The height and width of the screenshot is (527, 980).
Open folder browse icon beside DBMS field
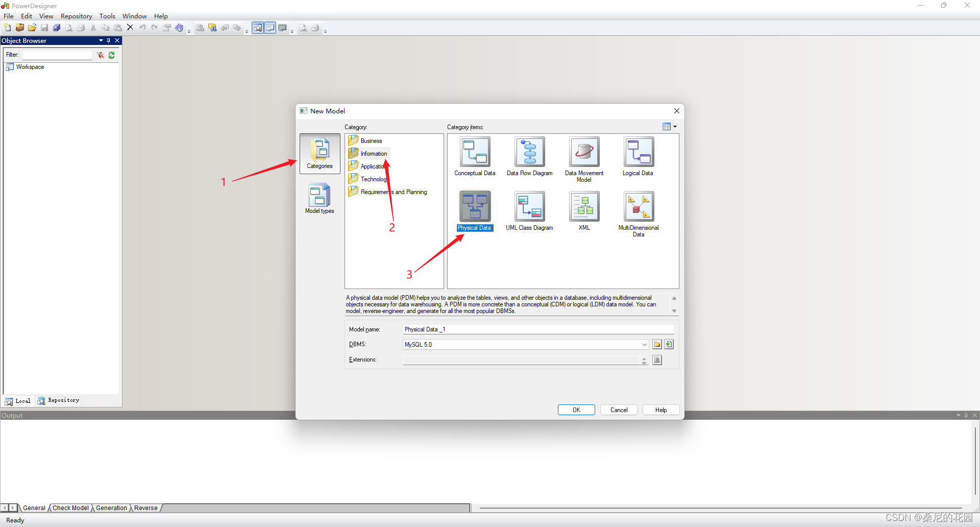(657, 344)
